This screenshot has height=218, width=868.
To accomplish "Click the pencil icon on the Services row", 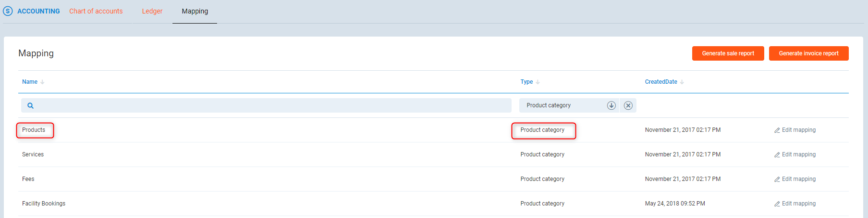I will pos(777,155).
